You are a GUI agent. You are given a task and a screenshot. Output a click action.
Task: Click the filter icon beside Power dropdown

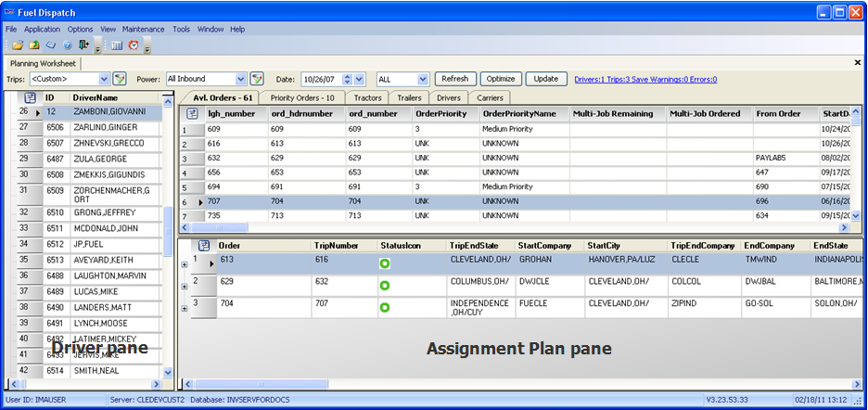tap(257, 79)
